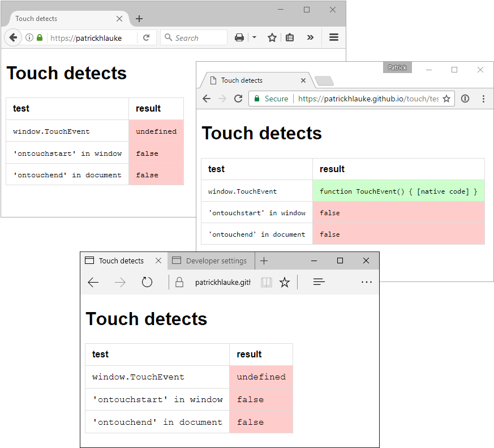Click 'undefined' result cell in Firefox
Viewport: 494px width, 448px height.
pos(156,131)
